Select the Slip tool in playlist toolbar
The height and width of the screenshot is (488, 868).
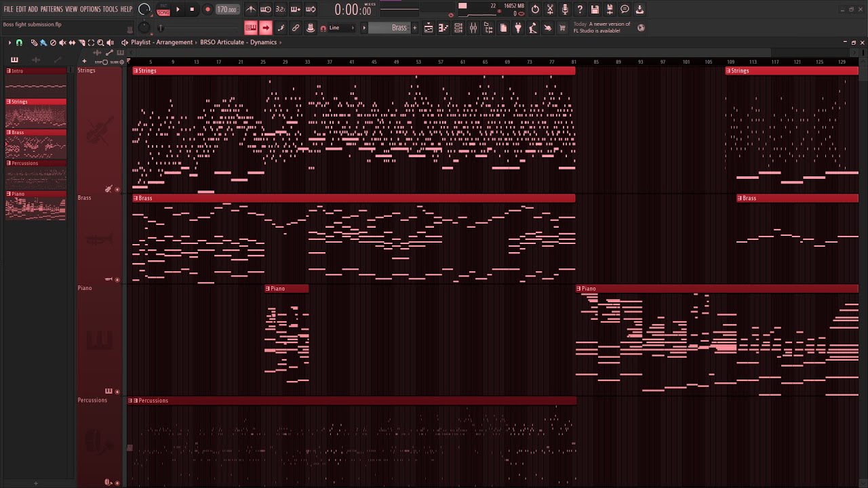click(72, 42)
